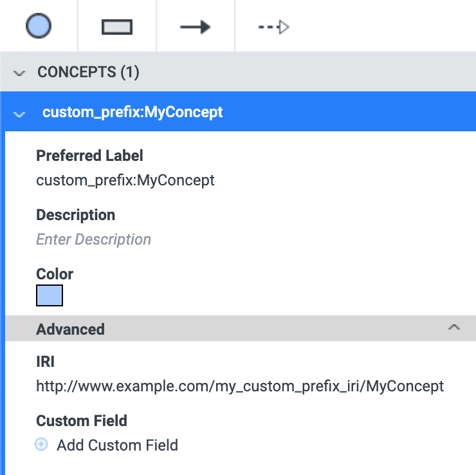Click the Custom Field heading
The height and width of the screenshot is (475, 476).
tap(81, 421)
